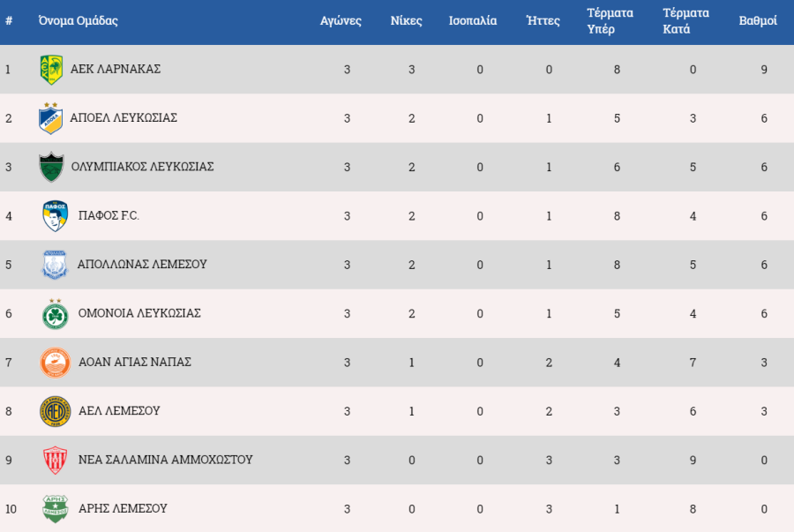
Task: Click the AOAN Agias Napas orange logo
Action: [x=56, y=363]
